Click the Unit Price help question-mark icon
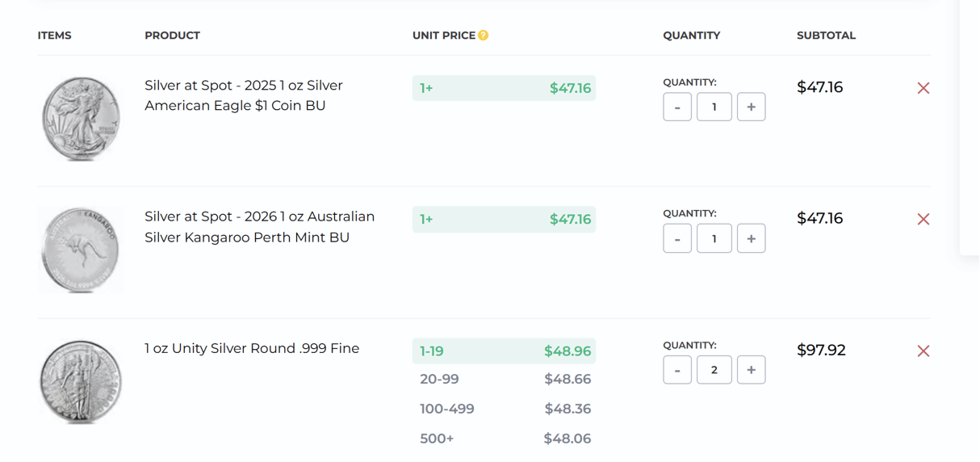The image size is (980, 462). click(483, 36)
